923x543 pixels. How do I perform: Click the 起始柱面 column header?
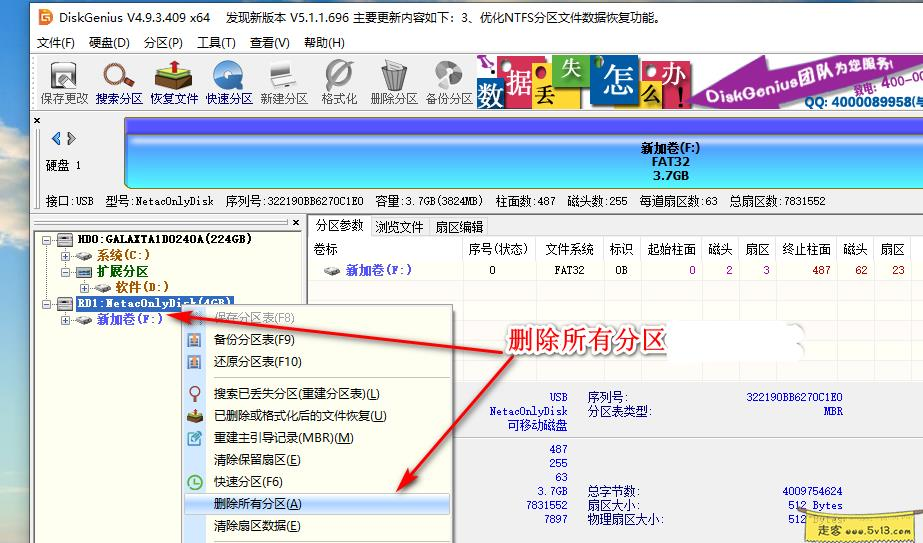coord(671,249)
